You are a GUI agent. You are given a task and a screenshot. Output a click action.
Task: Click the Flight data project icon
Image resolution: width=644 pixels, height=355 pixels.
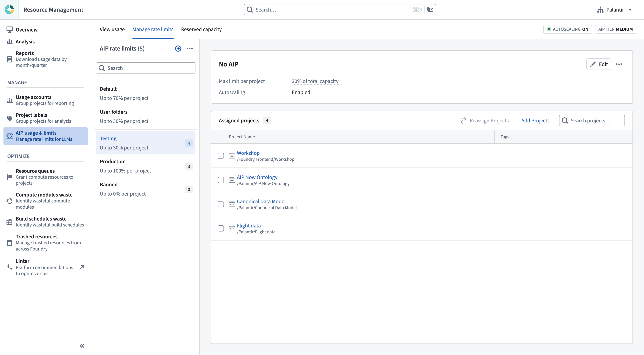click(x=232, y=229)
